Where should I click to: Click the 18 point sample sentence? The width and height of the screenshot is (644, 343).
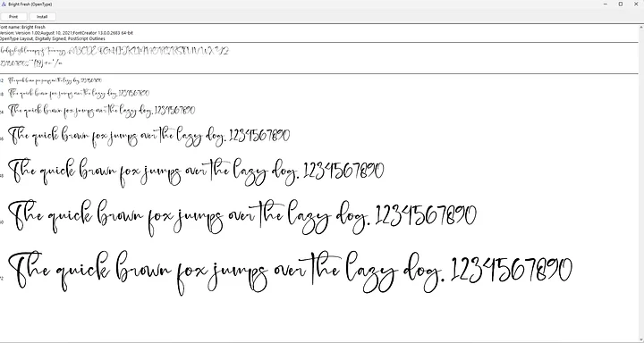coord(79,94)
